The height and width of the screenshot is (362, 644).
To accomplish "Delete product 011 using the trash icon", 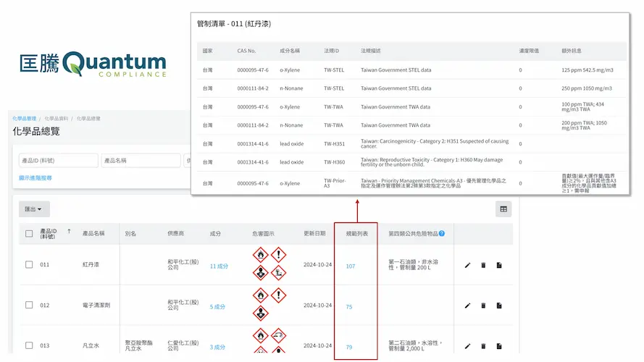I will 483,266.
